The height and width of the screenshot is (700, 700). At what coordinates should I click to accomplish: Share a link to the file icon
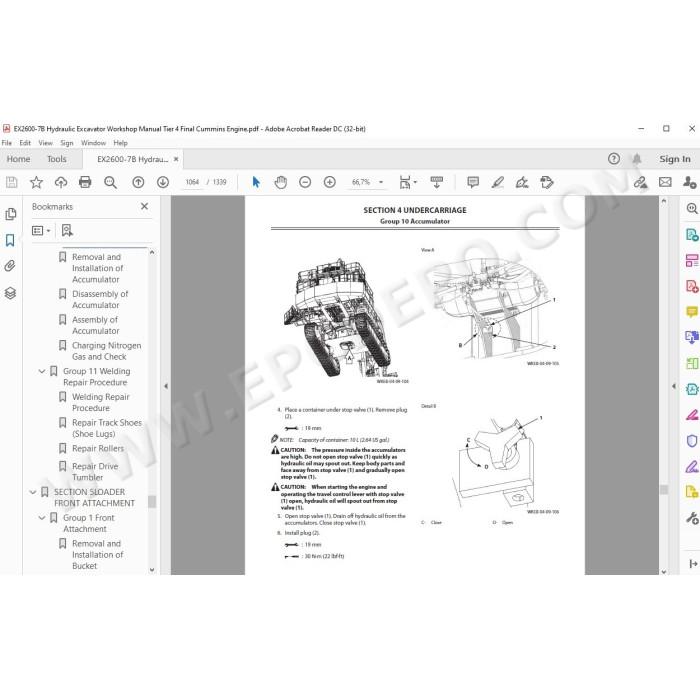click(x=641, y=182)
